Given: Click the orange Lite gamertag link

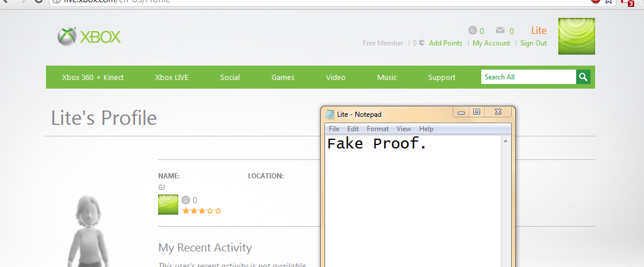Looking at the screenshot, I should click(539, 30).
